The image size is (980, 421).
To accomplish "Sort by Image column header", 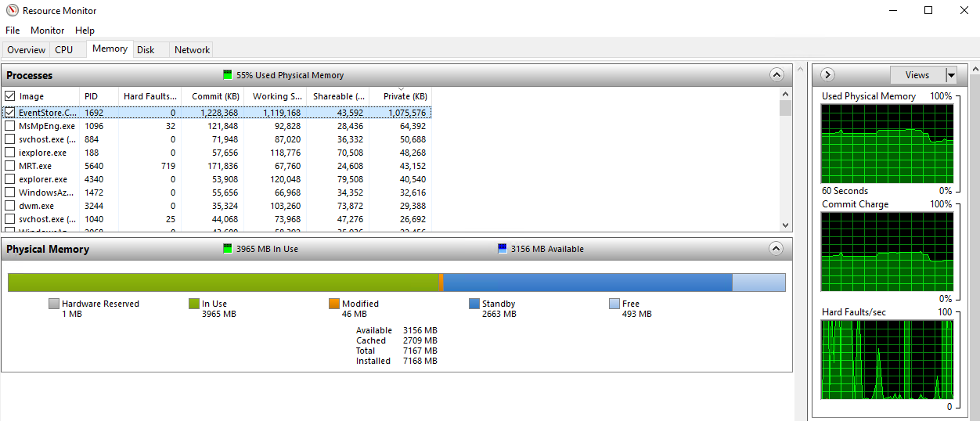I will 32,96.
